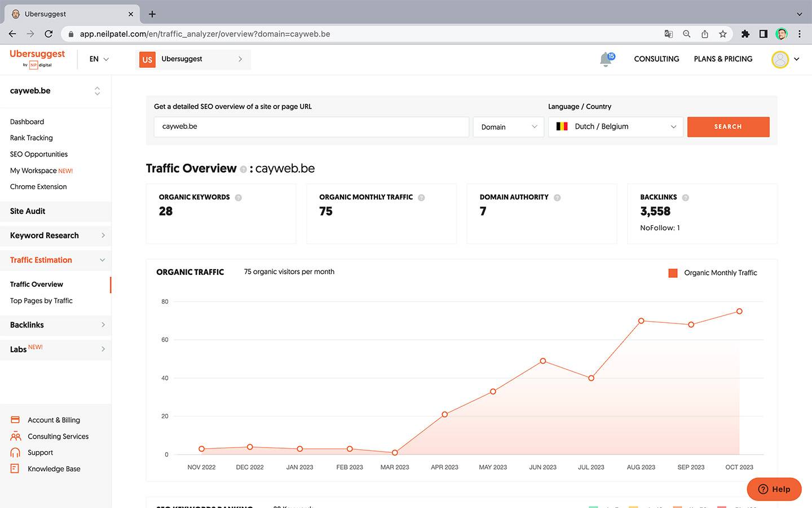Open Top Pages by Traffic
Screen dimensions: 812x508
[x=41, y=301]
